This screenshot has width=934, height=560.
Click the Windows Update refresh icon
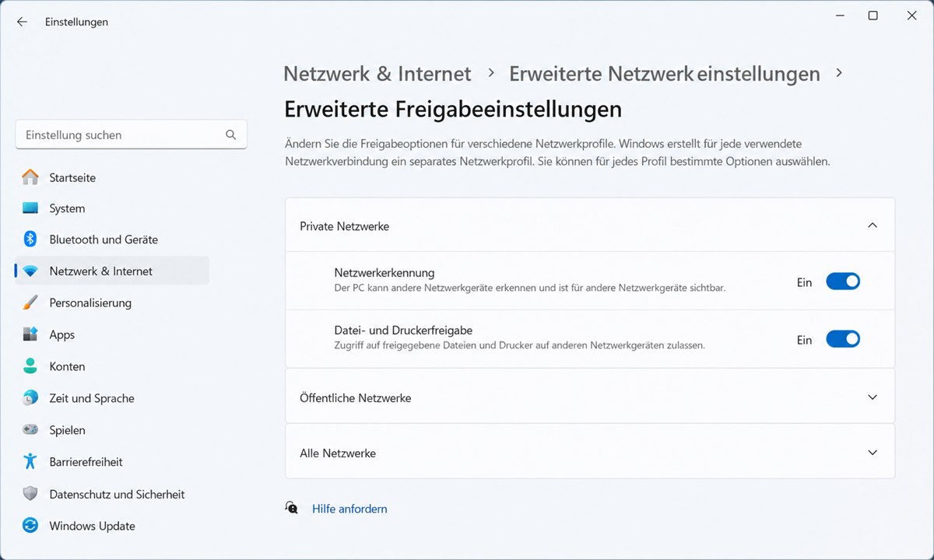tap(30, 526)
